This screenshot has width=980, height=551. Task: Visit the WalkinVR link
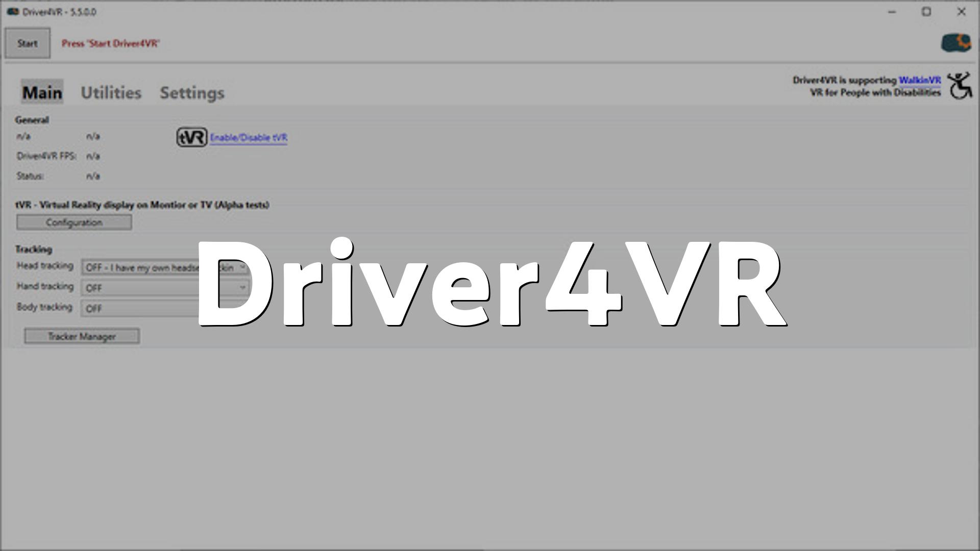click(x=920, y=80)
